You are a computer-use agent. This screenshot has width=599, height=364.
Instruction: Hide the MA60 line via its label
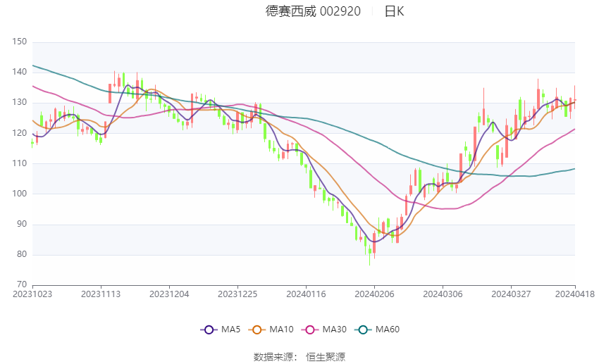(x=388, y=330)
